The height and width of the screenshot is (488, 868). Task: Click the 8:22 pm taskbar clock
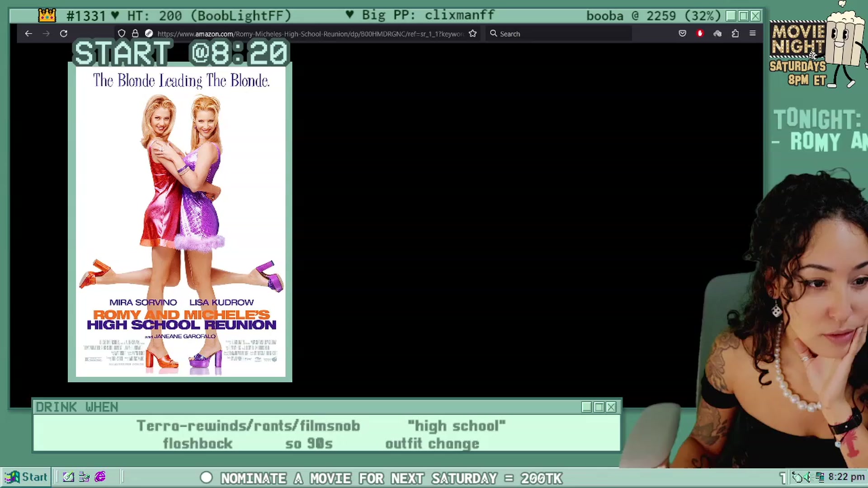[846, 477]
